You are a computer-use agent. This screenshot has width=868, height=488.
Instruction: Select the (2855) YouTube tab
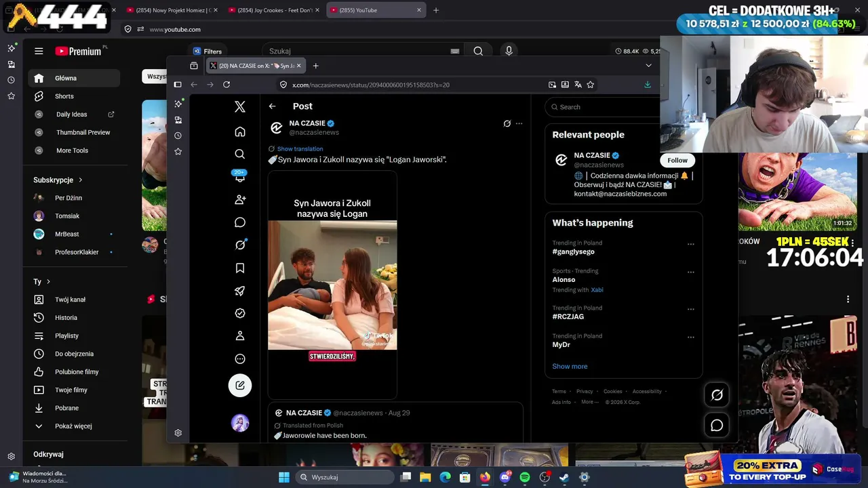tap(376, 10)
